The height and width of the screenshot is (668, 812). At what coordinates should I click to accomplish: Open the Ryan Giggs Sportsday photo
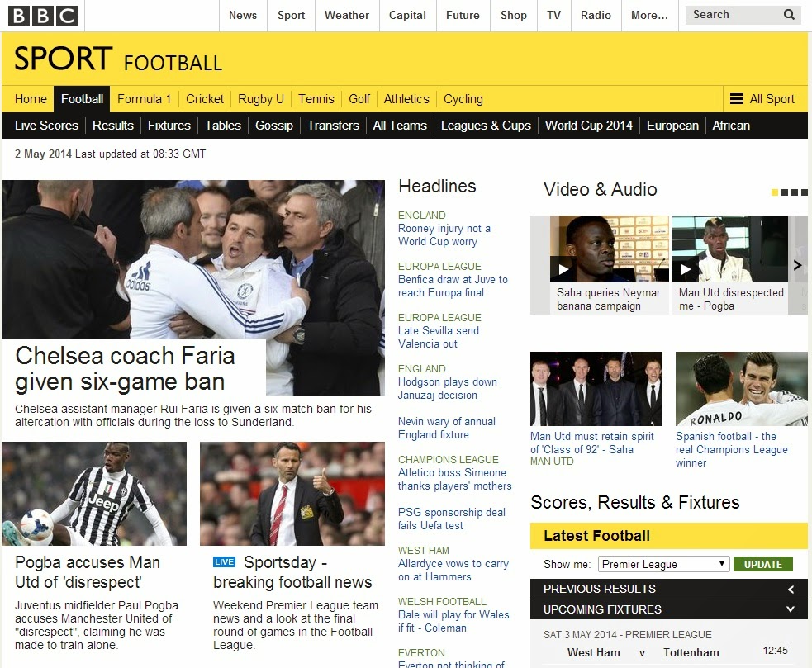292,494
